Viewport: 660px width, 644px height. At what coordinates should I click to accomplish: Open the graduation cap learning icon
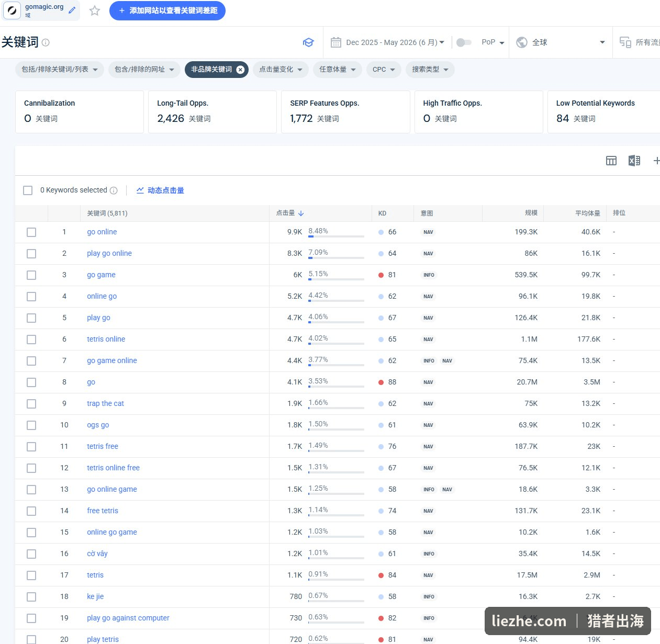coord(308,42)
